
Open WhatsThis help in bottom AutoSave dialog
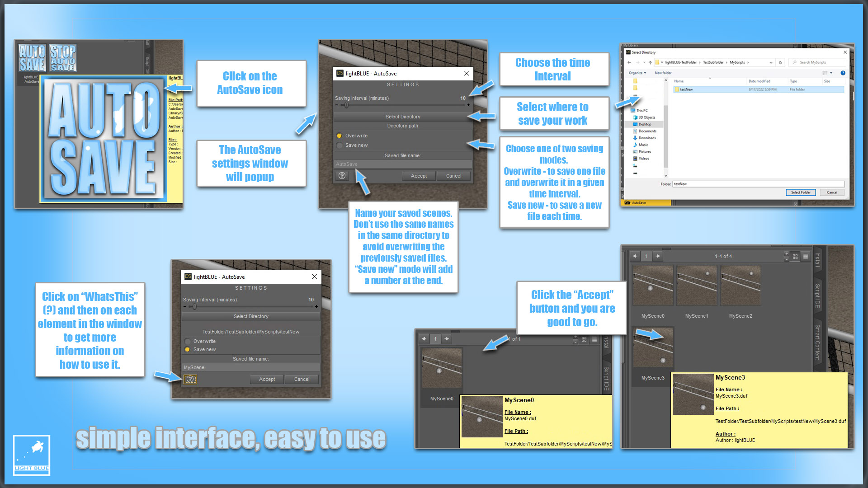pyautogui.click(x=190, y=379)
